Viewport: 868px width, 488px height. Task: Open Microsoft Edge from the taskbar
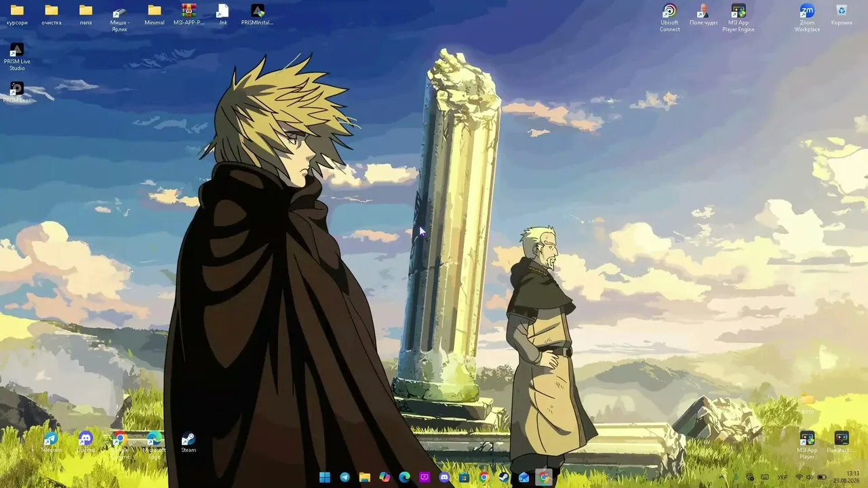(405, 477)
